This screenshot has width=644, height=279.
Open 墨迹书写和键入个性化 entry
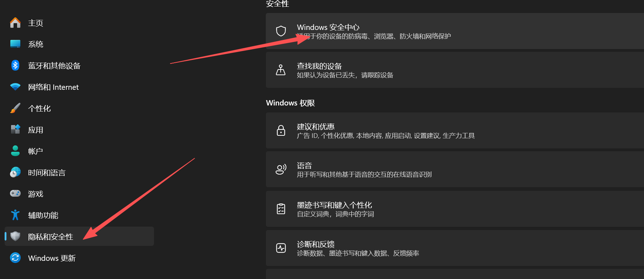455,209
